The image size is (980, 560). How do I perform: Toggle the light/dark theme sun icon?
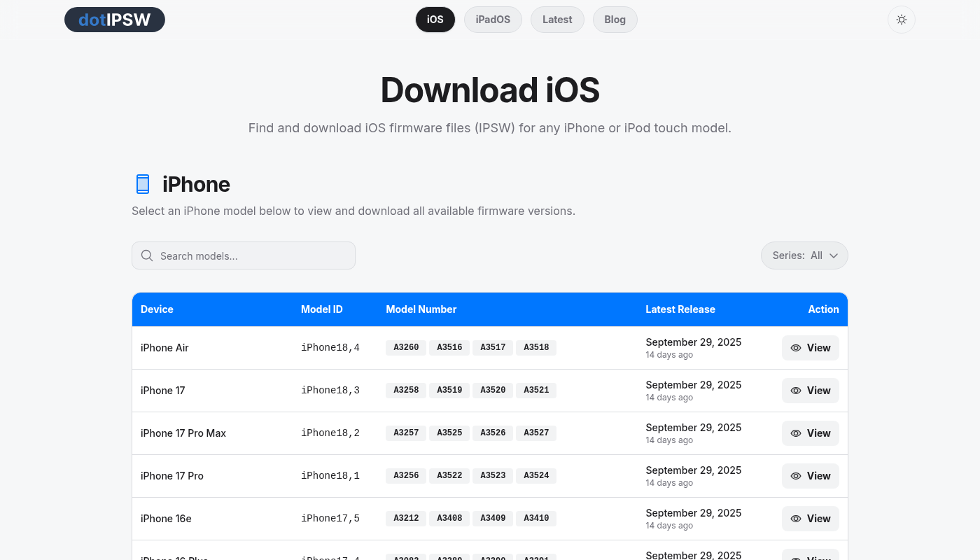coord(901,20)
